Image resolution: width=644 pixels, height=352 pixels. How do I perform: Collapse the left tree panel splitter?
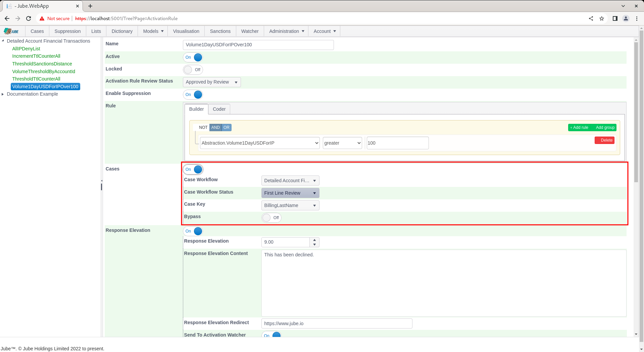101,181
